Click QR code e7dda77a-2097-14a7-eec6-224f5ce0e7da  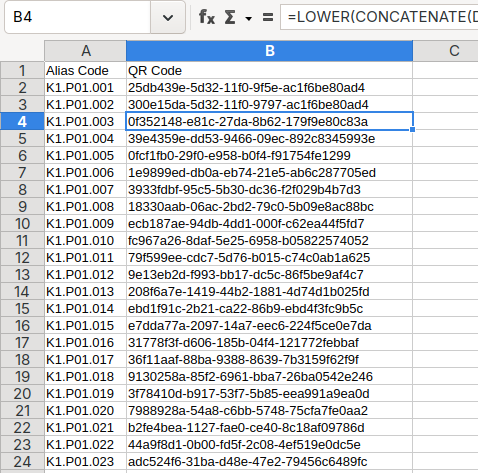(270, 326)
